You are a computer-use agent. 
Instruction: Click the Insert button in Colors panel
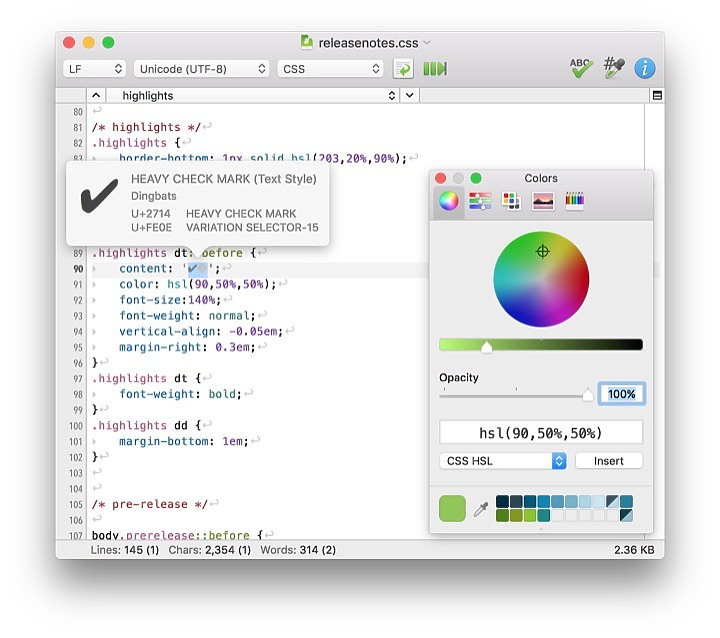coord(608,461)
